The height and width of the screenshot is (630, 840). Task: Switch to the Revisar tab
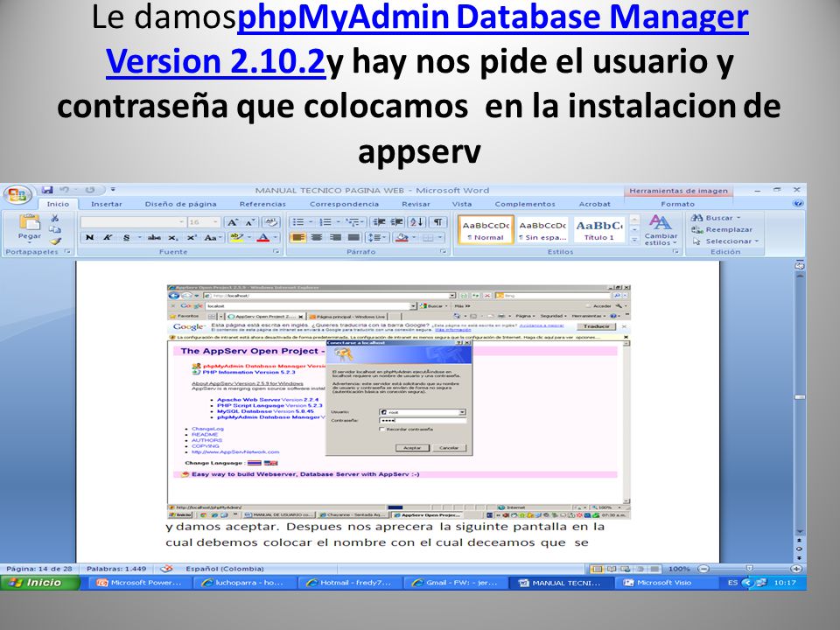click(416, 204)
